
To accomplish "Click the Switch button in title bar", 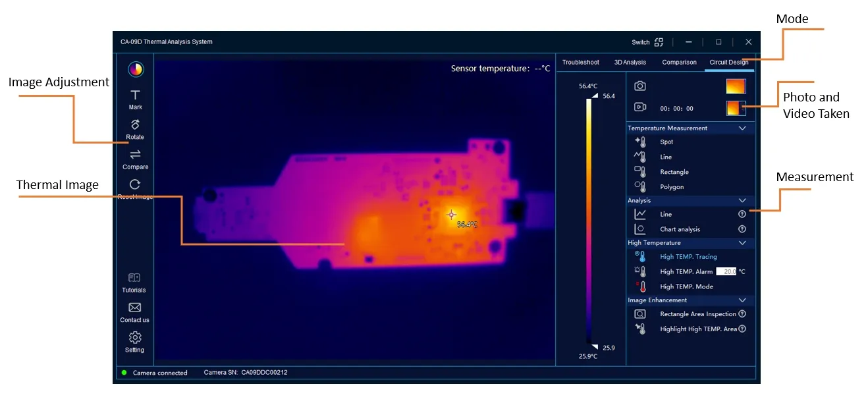I will point(647,42).
